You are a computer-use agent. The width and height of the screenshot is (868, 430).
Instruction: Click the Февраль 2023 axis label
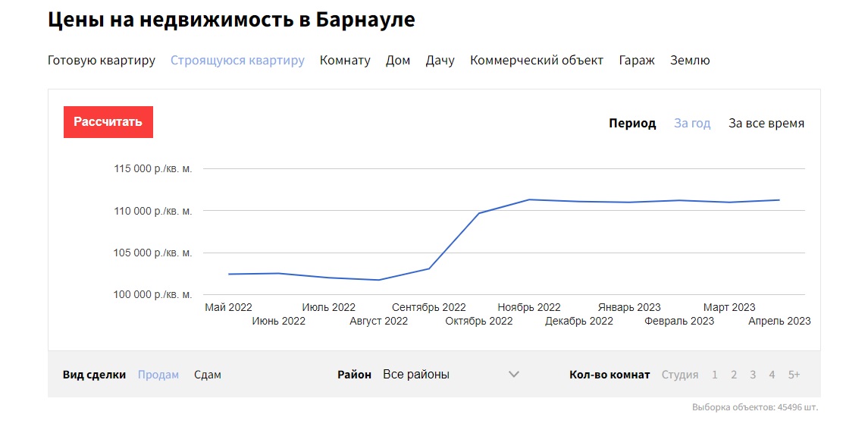click(x=679, y=321)
